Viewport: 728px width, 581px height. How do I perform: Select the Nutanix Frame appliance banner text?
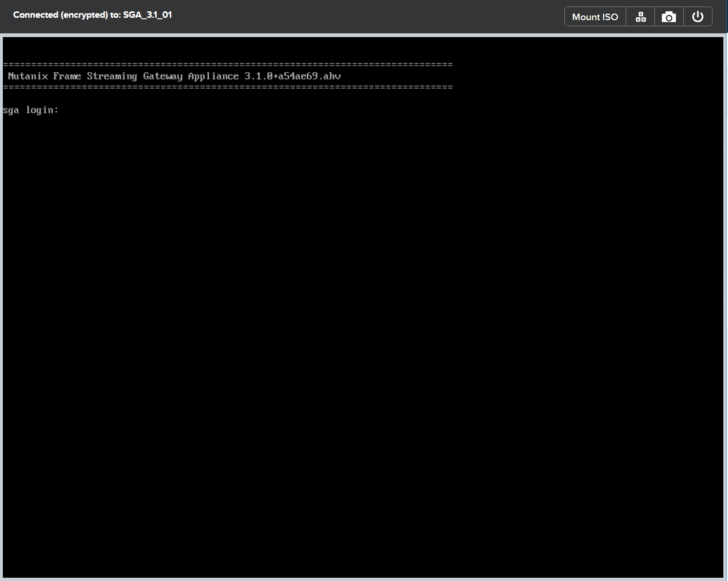click(x=174, y=76)
